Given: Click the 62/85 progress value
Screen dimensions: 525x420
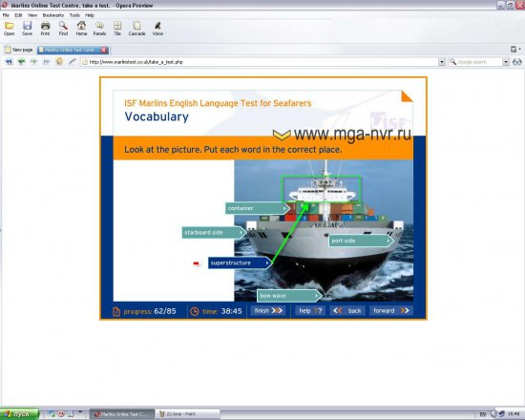Looking at the screenshot, I should coord(165,311).
